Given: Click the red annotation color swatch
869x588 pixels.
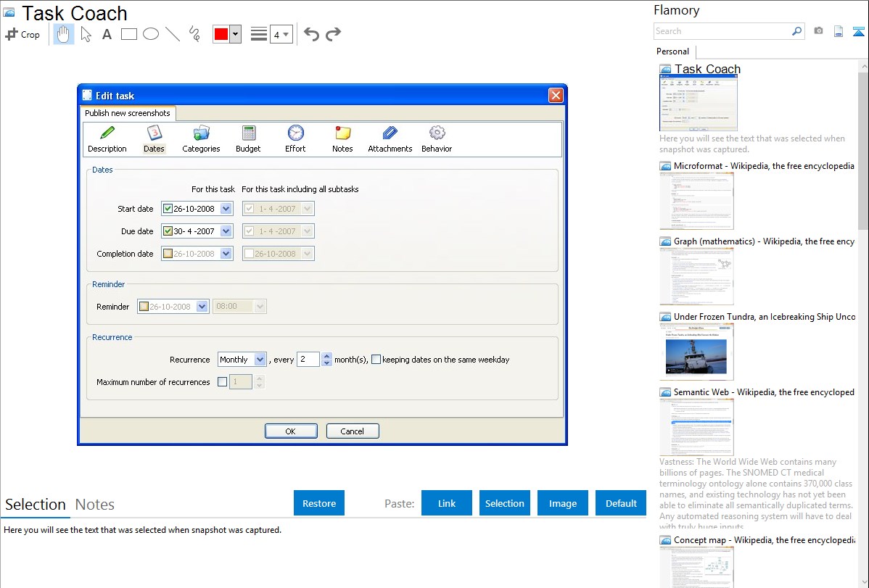Looking at the screenshot, I should pos(221,34).
